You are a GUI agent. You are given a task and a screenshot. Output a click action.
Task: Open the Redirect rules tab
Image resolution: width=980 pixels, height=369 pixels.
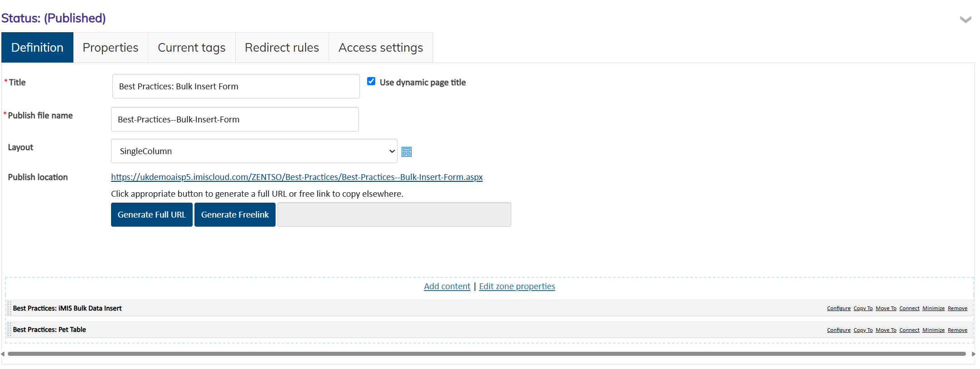[x=281, y=48]
